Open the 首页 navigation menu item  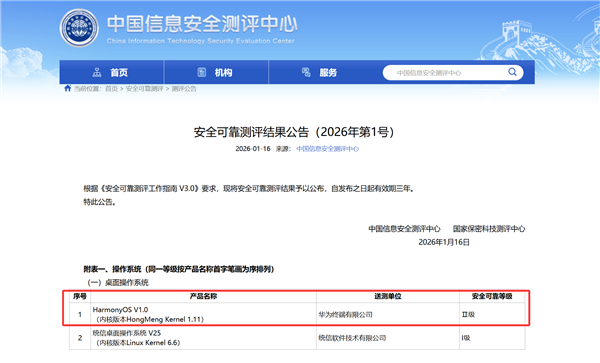(112, 72)
